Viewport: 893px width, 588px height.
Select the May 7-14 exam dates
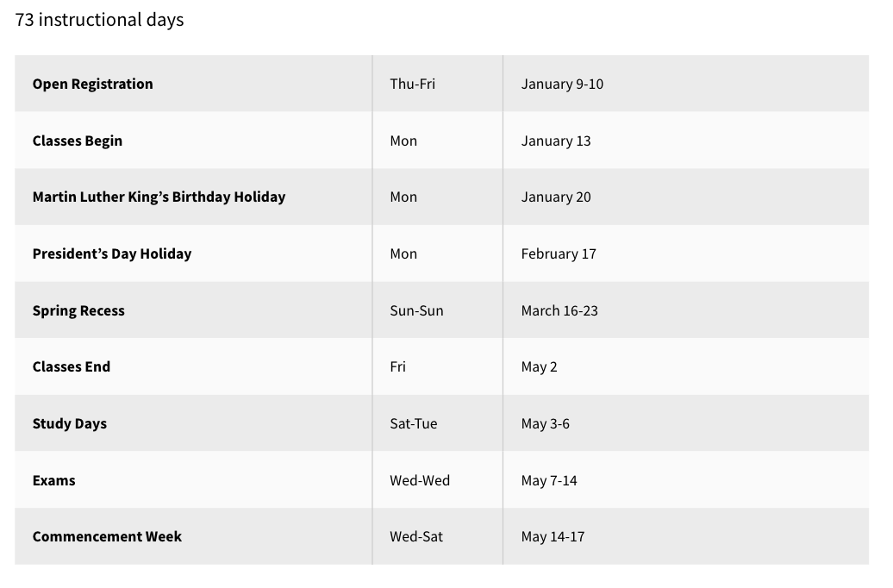[549, 480]
